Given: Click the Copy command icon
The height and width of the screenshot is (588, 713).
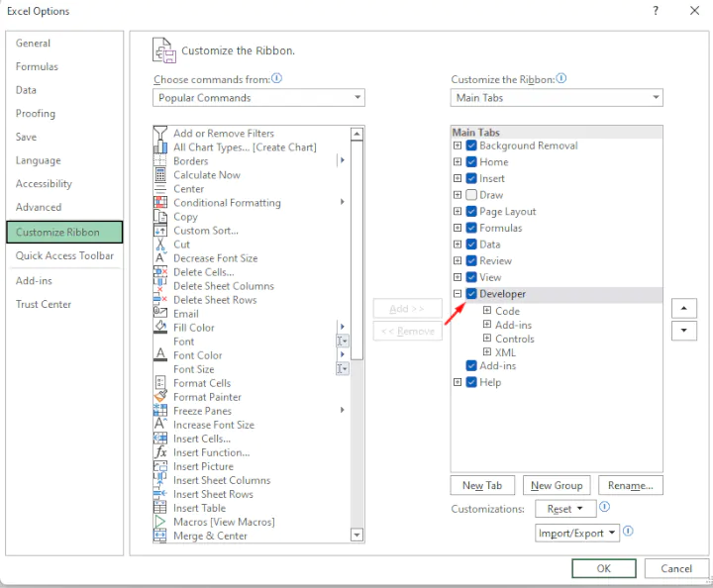Looking at the screenshot, I should click(x=160, y=217).
